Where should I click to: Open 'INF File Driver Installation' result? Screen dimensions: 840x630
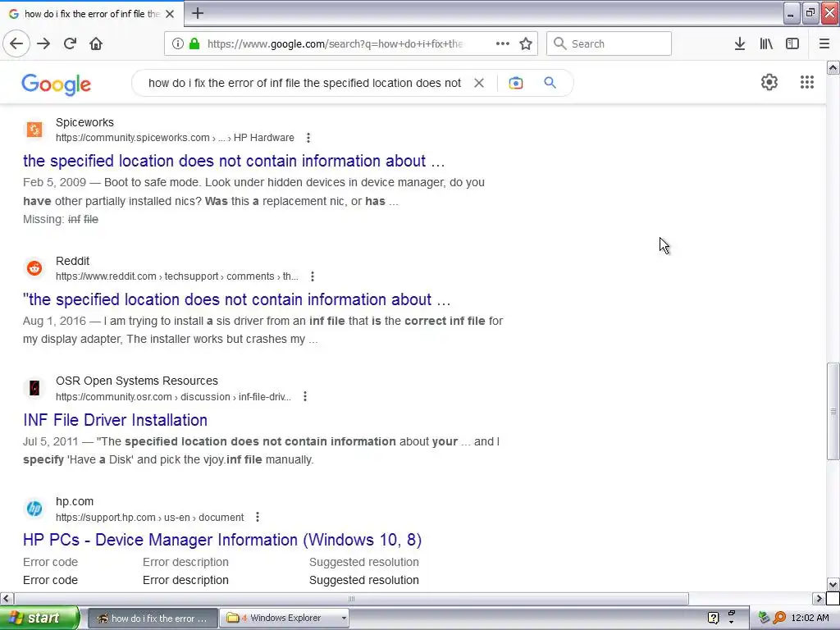(115, 420)
